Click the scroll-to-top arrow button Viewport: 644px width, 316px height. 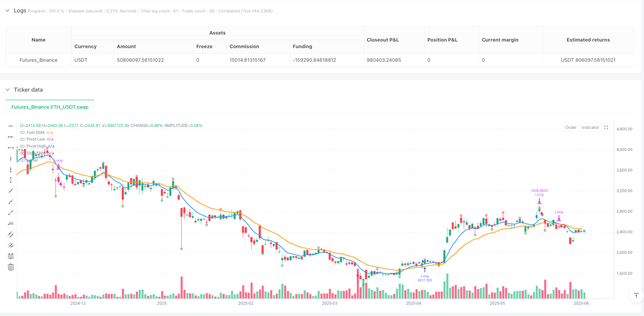point(636,296)
